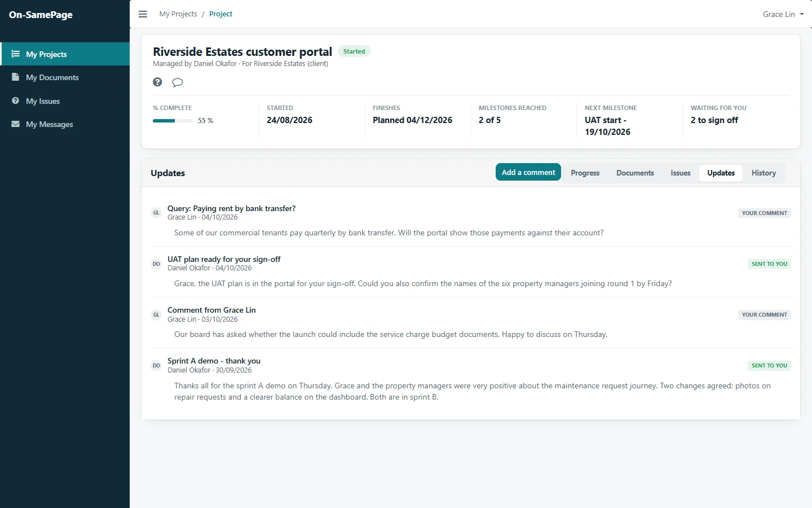The image size is (812, 508).
Task: Open the Issues tab
Action: (681, 173)
